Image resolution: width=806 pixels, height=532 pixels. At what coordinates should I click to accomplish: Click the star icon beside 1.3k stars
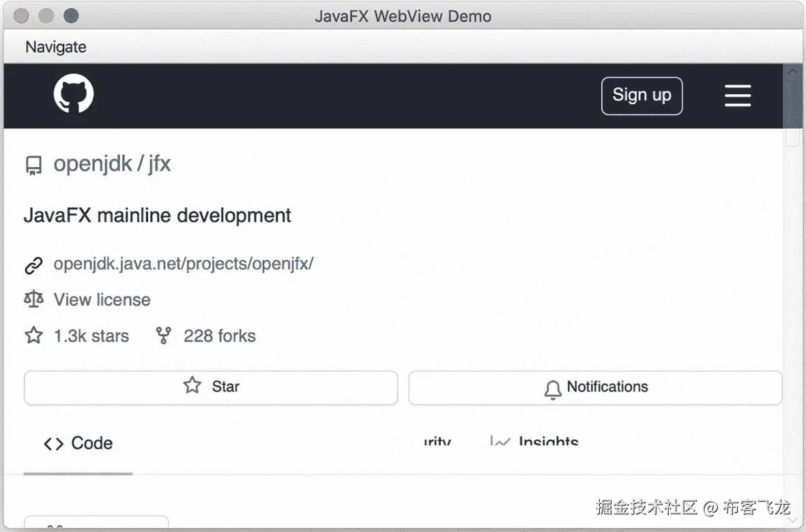tap(34, 336)
